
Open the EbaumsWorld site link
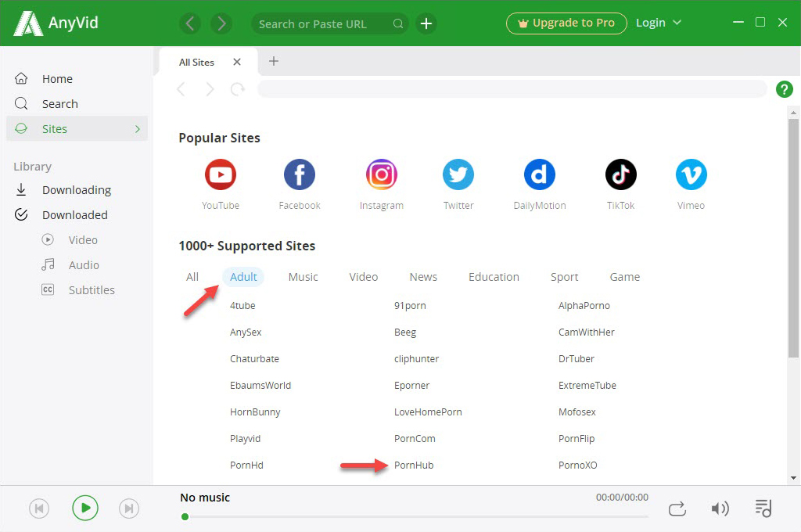260,386
